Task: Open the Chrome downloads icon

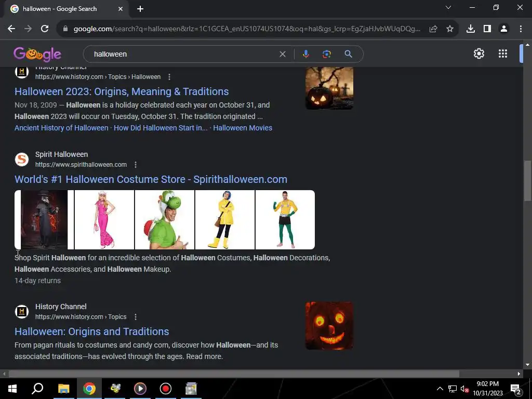Action: pyautogui.click(x=471, y=29)
